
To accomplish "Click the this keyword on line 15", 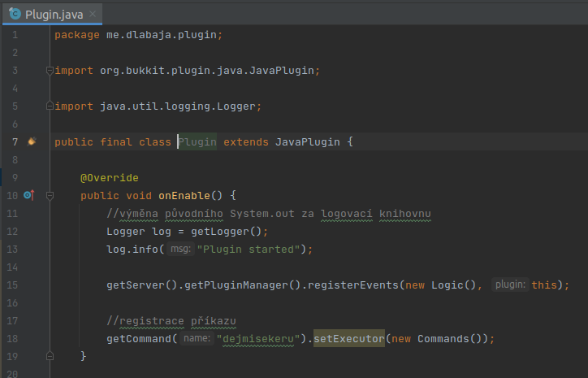I will pyautogui.click(x=544, y=285).
